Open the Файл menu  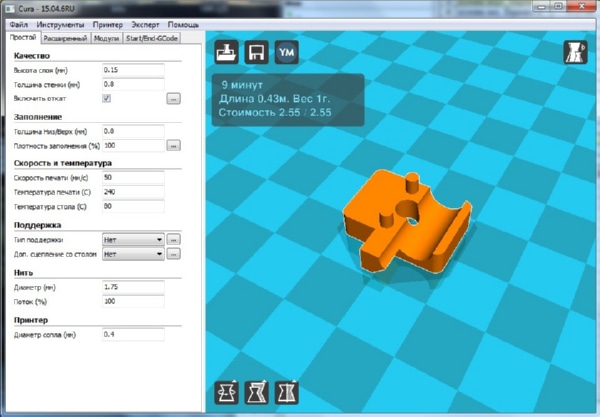(x=19, y=24)
